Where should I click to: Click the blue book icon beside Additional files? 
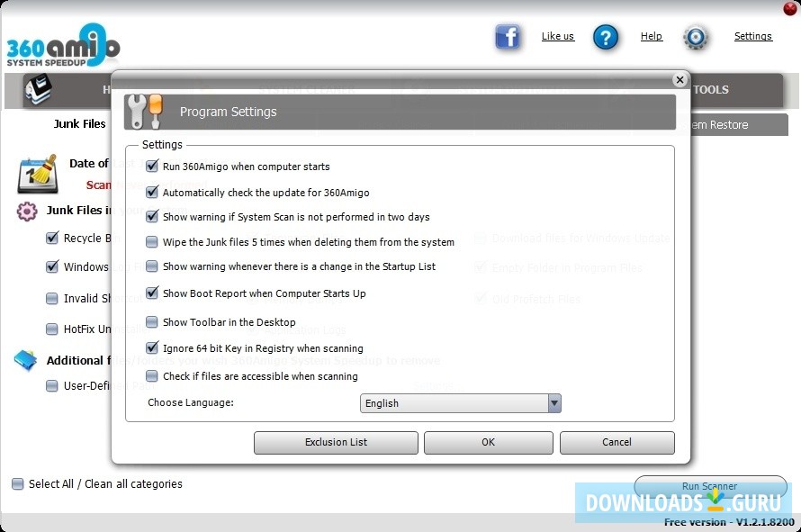(25, 359)
